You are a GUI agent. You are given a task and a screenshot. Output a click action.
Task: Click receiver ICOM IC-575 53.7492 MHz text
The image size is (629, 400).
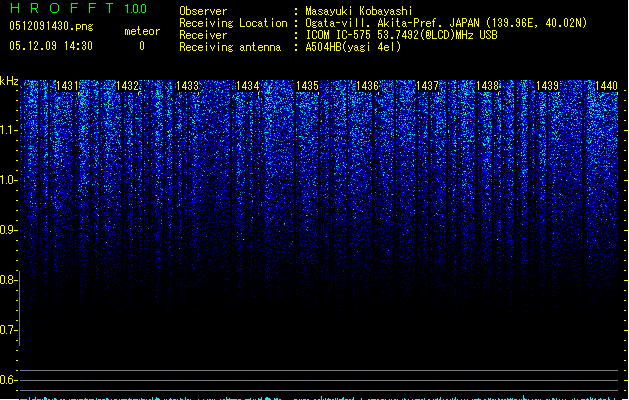(x=401, y=35)
